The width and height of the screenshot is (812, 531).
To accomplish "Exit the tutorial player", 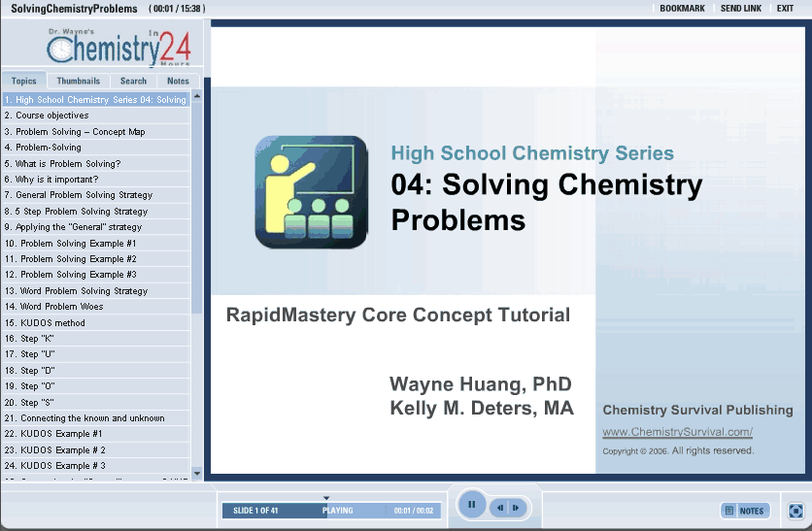I will 785,9.
